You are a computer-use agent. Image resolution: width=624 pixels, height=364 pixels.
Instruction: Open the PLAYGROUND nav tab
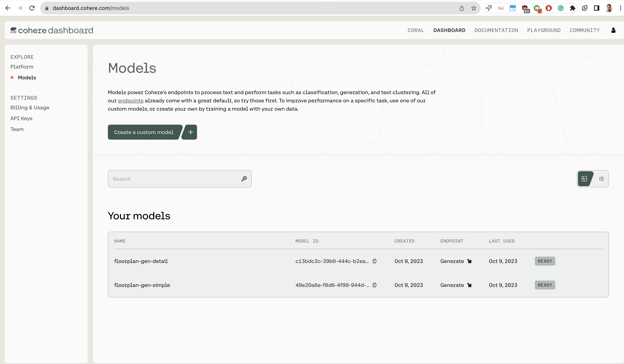coord(544,30)
